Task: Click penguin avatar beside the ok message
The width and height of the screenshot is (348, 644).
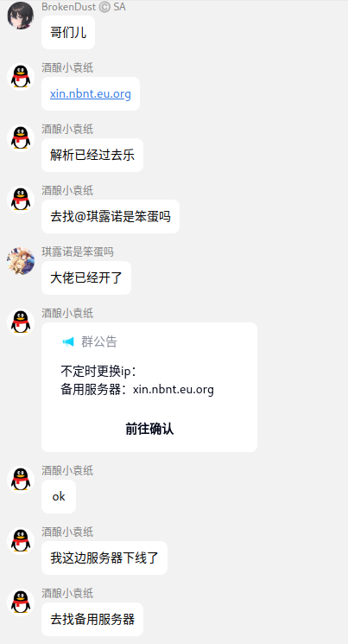Action: (21, 479)
